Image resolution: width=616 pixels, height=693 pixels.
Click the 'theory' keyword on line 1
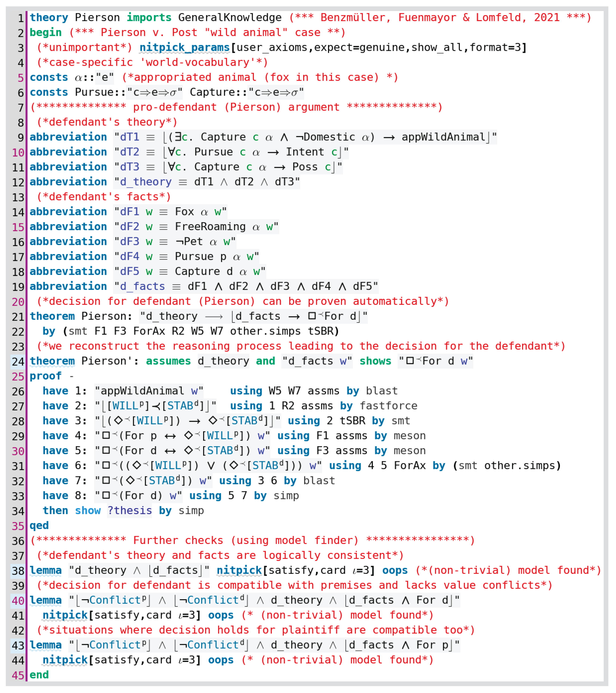[48, 18]
